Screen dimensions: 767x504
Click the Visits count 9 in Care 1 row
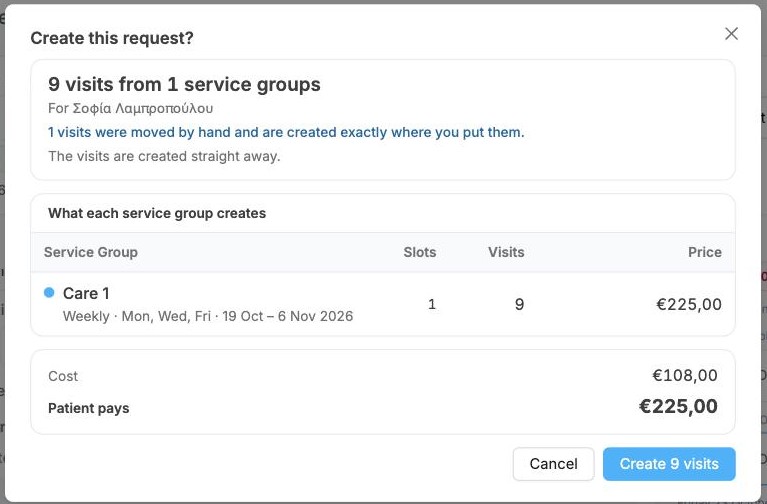pyautogui.click(x=519, y=304)
